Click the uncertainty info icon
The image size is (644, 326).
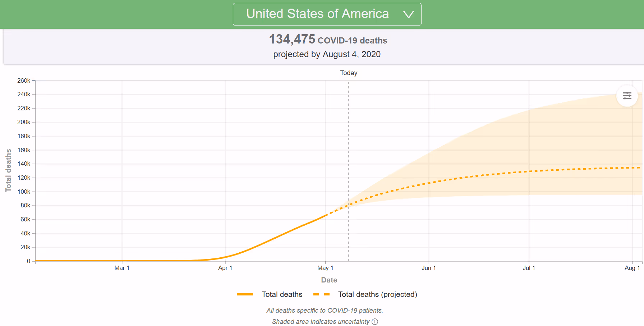(375, 322)
